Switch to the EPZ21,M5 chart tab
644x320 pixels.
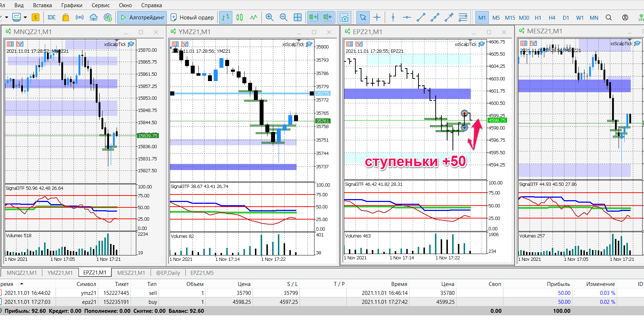click(x=202, y=273)
